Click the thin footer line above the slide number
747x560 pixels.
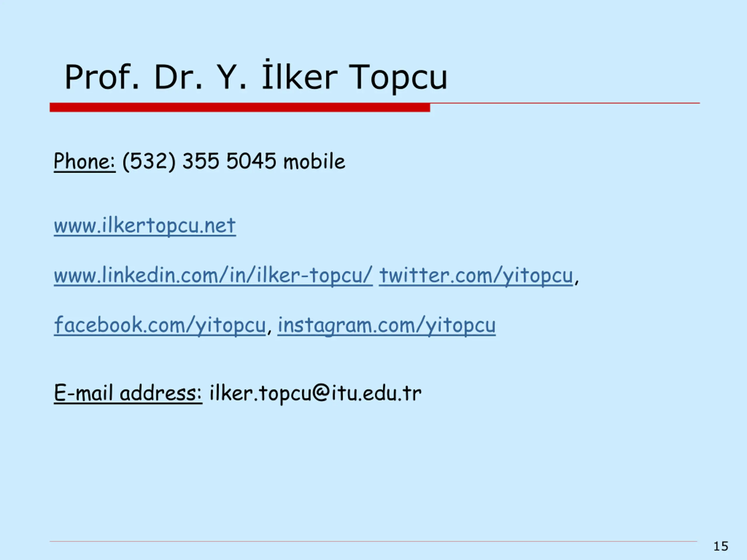pyautogui.click(x=373, y=541)
